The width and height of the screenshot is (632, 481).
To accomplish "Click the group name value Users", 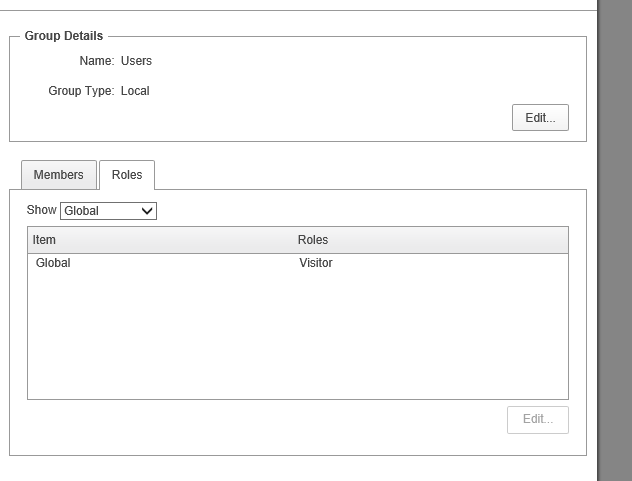I will click(136, 61).
